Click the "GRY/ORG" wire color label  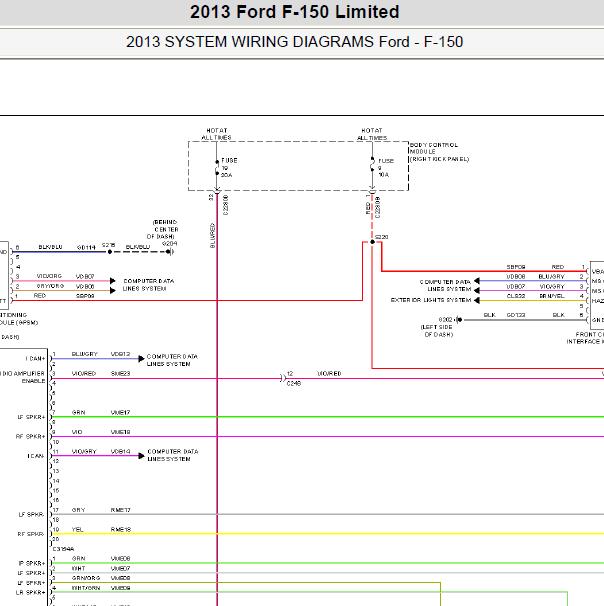50,286
